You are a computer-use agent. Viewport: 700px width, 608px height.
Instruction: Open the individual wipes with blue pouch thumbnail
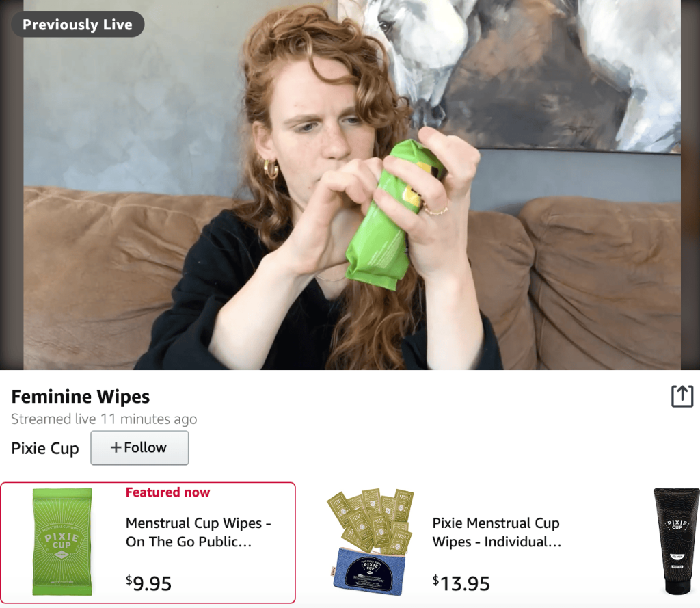click(370, 542)
